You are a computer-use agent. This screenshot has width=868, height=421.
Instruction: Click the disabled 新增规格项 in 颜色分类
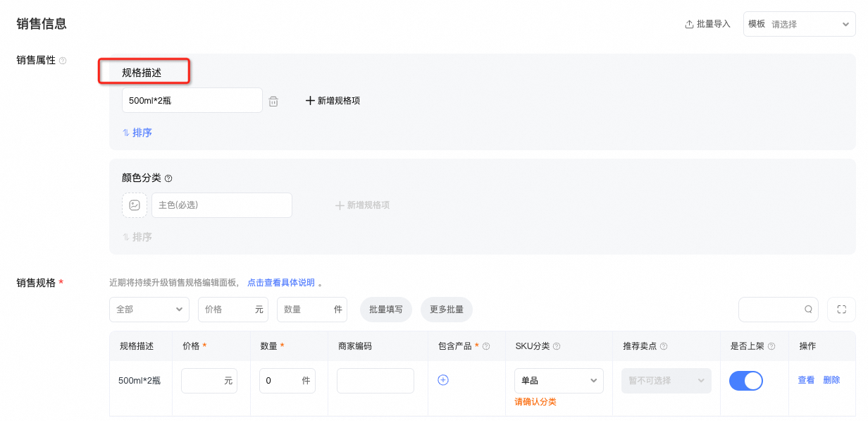click(x=362, y=205)
